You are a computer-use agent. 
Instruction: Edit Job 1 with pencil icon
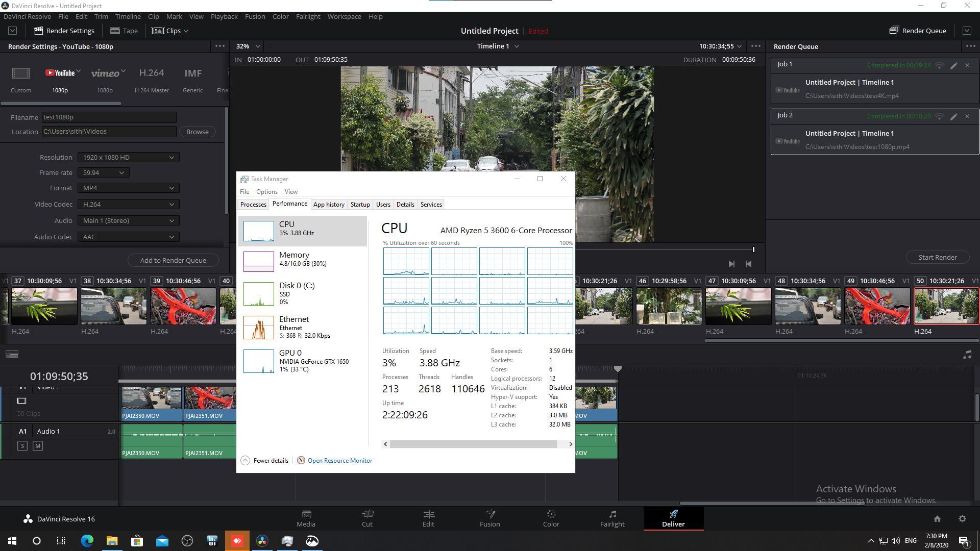click(x=953, y=65)
